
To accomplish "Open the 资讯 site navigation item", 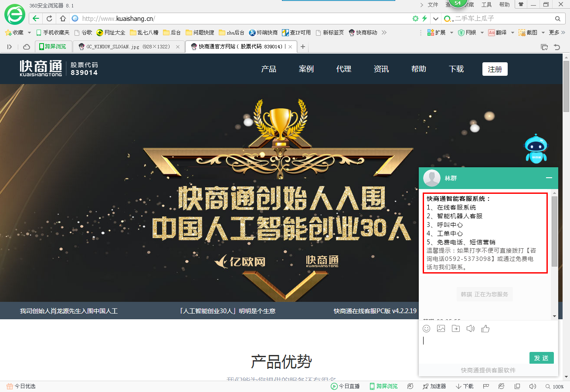I will pyautogui.click(x=381, y=69).
